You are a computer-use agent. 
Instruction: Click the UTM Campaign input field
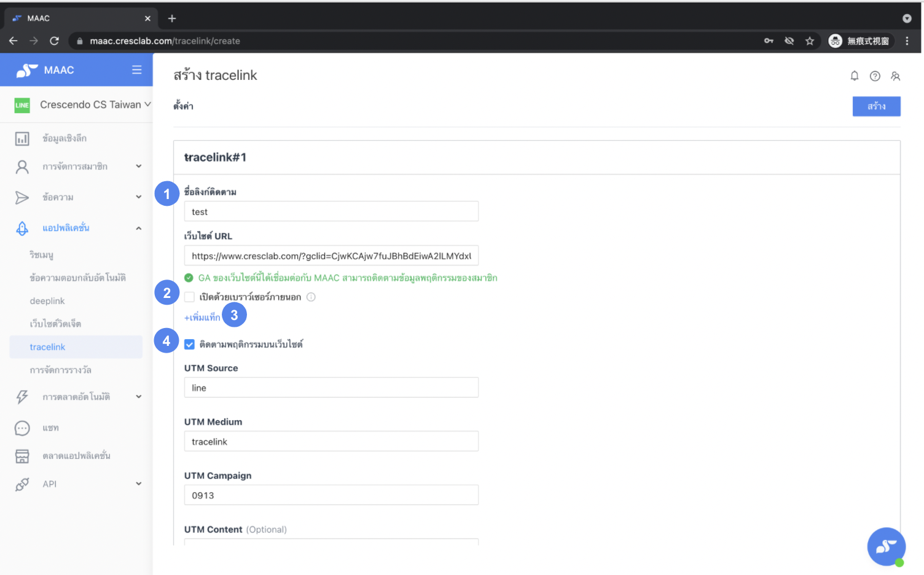[331, 495]
